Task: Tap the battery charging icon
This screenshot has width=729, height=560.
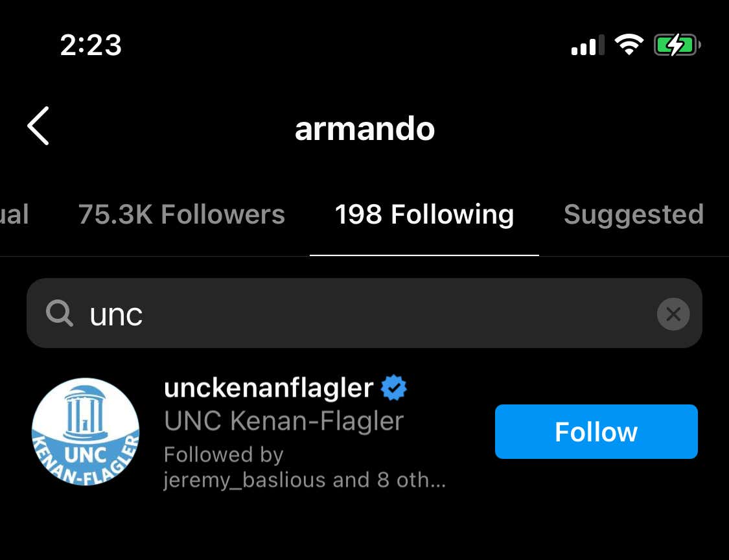Action: pyautogui.click(x=677, y=45)
